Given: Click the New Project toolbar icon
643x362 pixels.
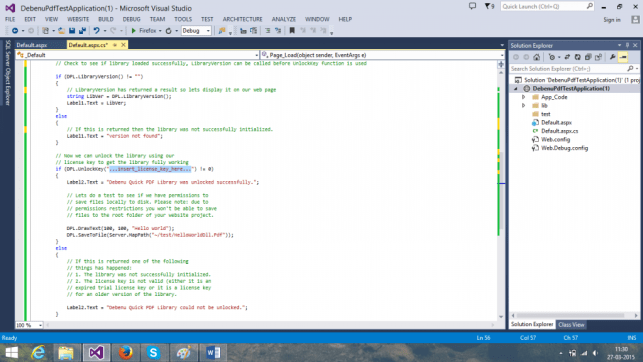Looking at the screenshot, I should click(x=46, y=31).
